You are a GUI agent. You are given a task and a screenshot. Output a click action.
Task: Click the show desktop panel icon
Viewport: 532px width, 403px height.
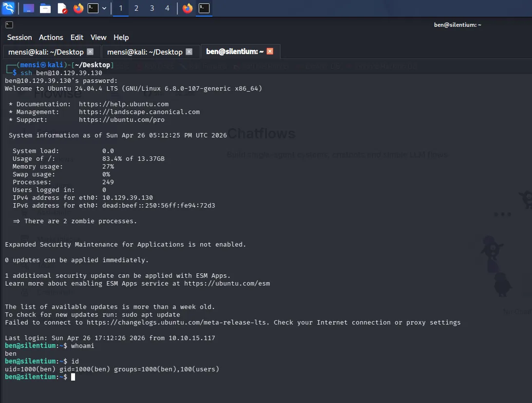28,8
